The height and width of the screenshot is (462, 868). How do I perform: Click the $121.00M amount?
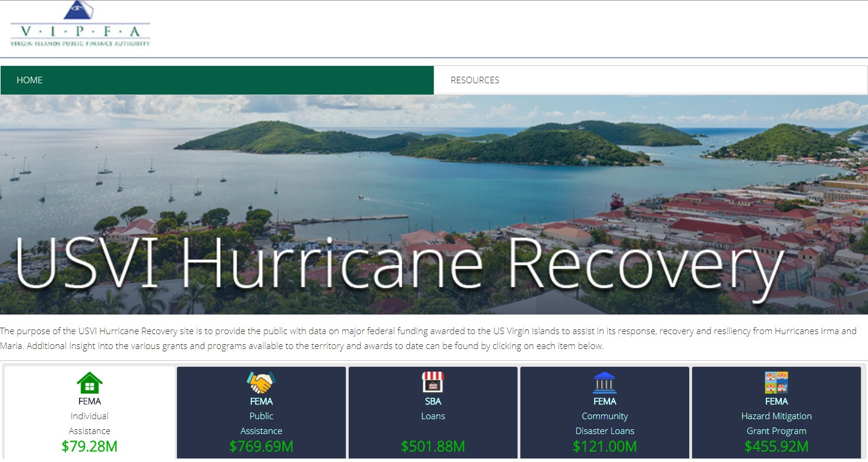point(605,447)
